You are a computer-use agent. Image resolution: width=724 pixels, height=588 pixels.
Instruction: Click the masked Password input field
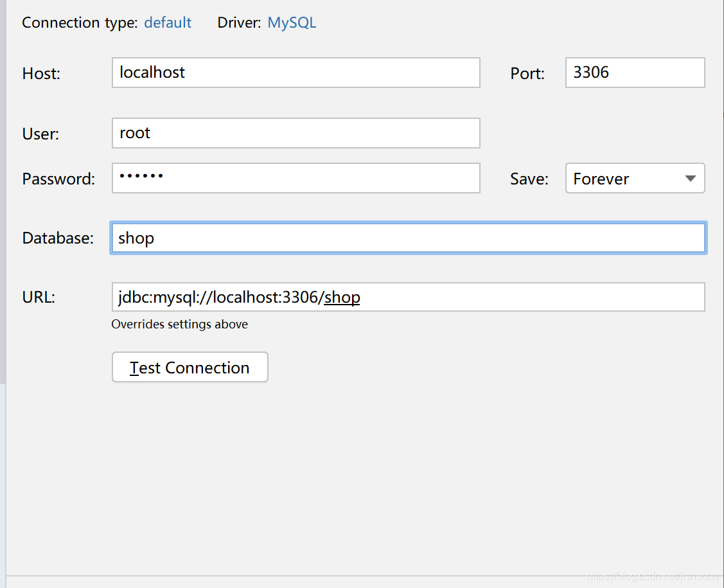(296, 178)
